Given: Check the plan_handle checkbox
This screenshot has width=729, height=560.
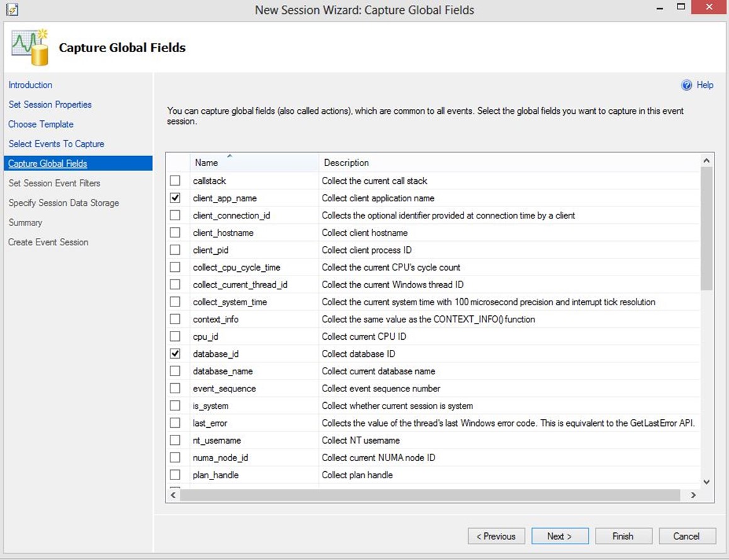Looking at the screenshot, I should click(x=175, y=475).
